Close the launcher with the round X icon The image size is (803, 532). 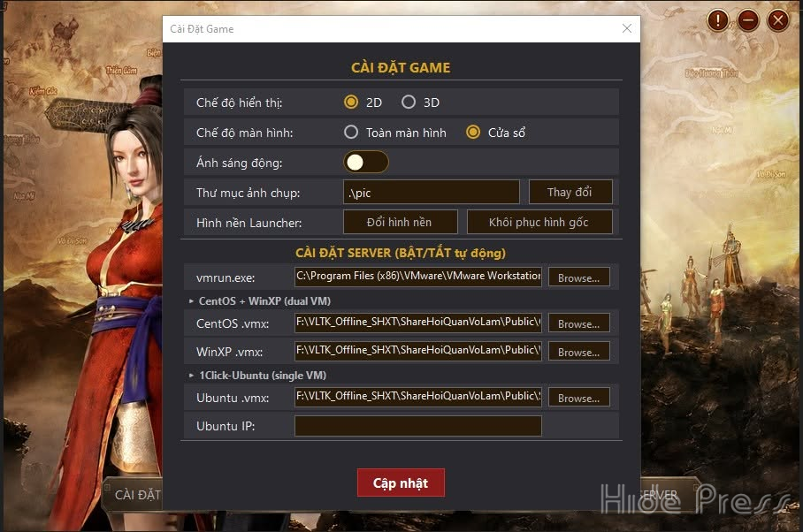pyautogui.click(x=778, y=20)
